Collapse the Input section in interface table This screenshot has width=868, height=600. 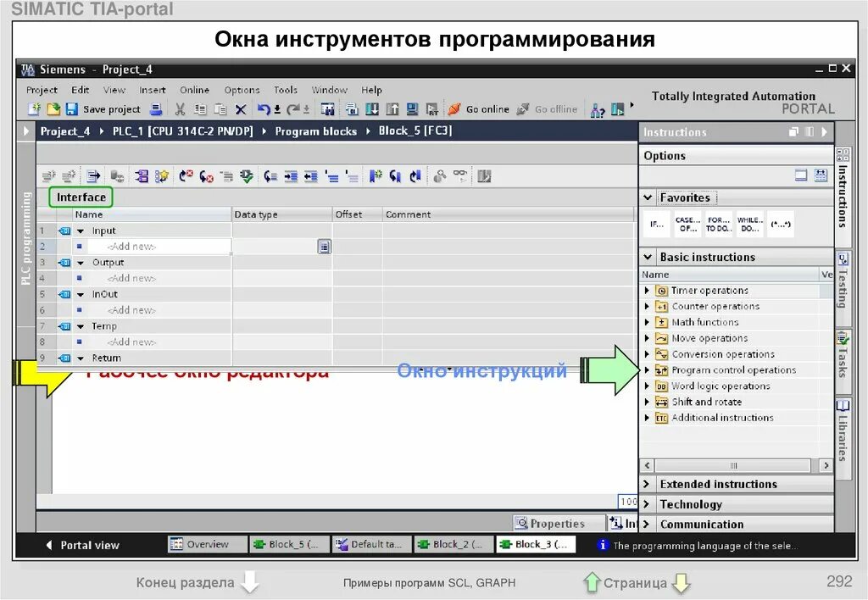[81, 231]
